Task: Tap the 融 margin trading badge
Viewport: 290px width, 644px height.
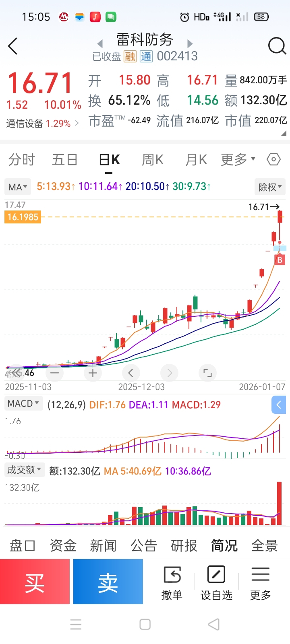Action: 130,56
